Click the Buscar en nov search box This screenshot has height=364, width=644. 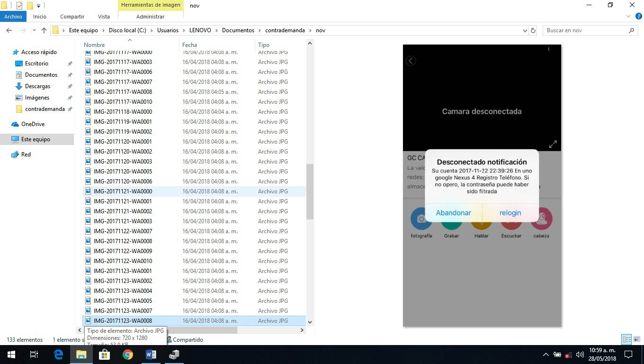coord(585,30)
